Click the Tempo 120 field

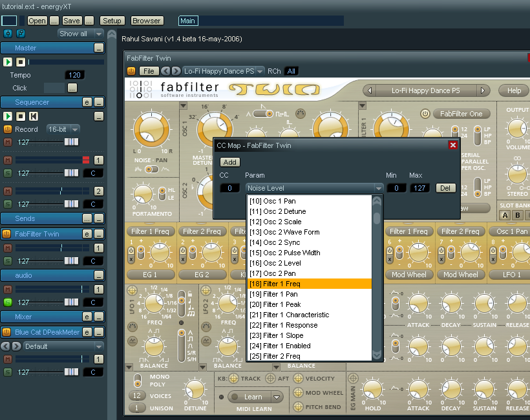74,75
